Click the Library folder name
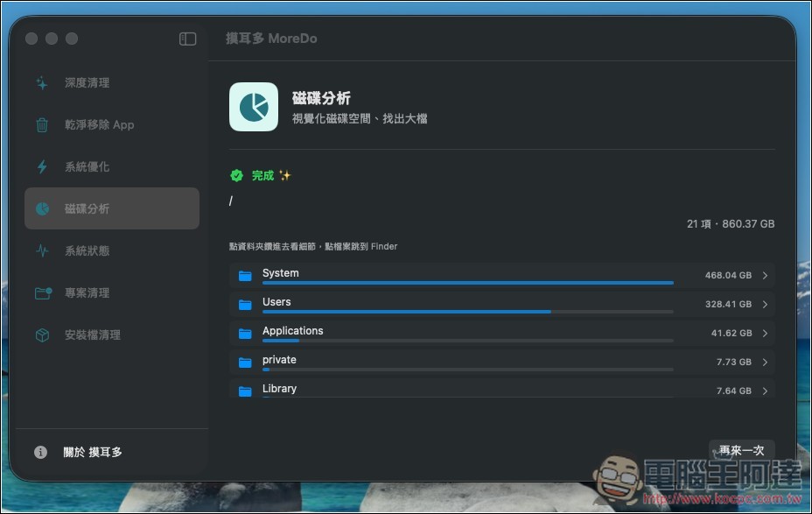Image resolution: width=812 pixels, height=514 pixels. (279, 389)
